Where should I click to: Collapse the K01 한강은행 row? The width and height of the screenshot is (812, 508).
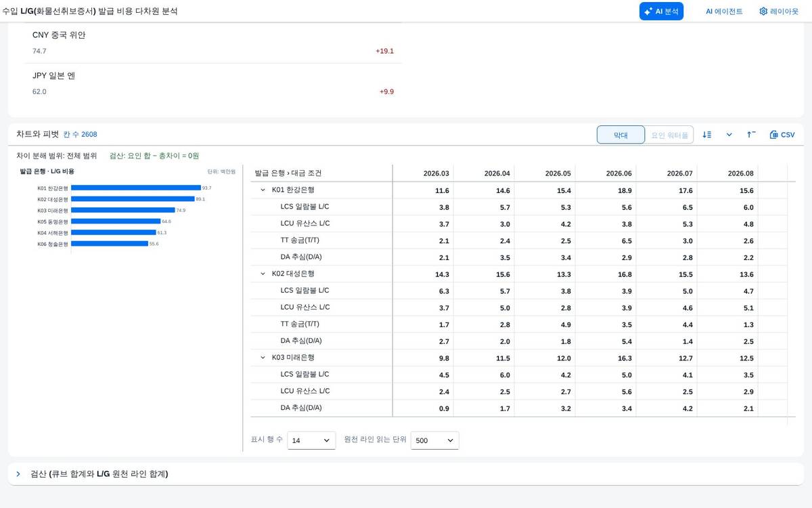(x=263, y=190)
